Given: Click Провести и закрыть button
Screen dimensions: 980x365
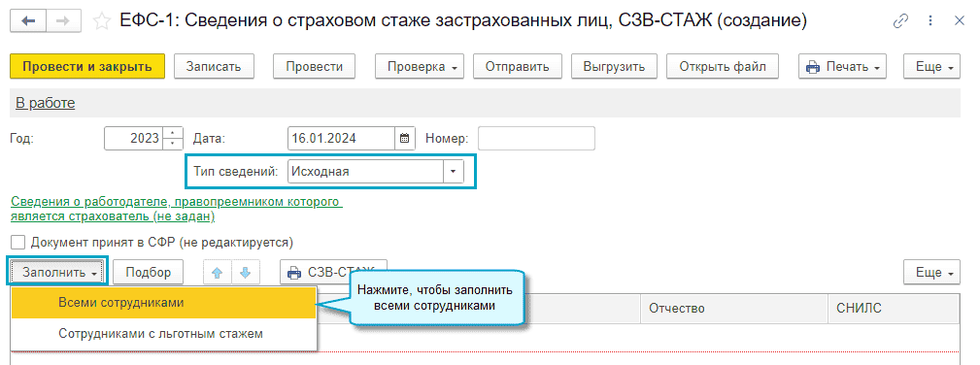Looking at the screenshot, I should [x=87, y=66].
